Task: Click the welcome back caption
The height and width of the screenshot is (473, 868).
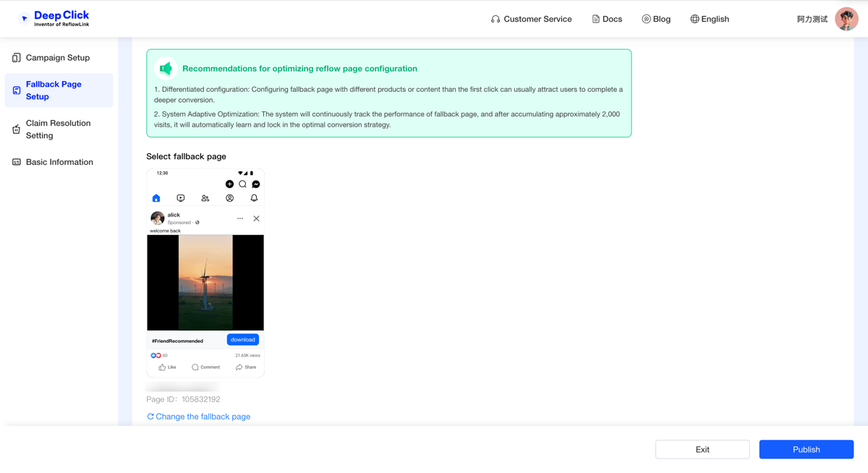Action: [166, 231]
